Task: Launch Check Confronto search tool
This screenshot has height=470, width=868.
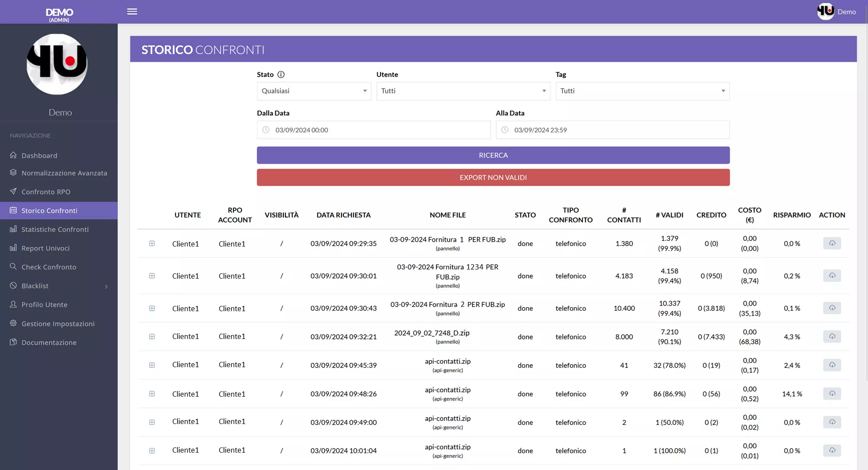Action: pyautogui.click(x=49, y=266)
